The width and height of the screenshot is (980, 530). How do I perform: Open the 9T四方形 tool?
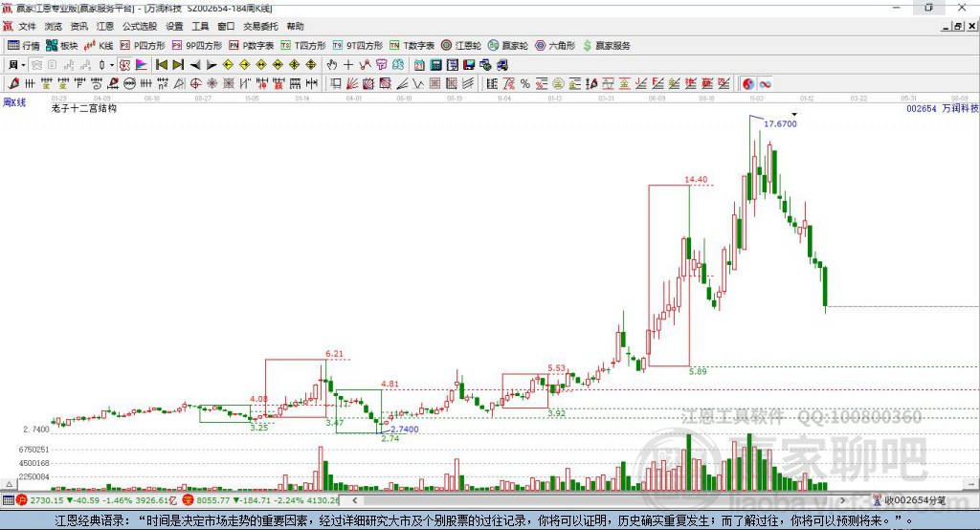[358, 46]
